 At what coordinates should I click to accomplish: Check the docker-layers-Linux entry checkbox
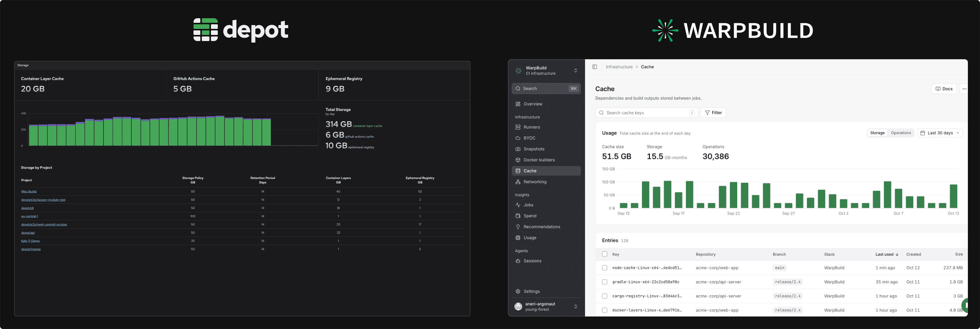point(604,310)
